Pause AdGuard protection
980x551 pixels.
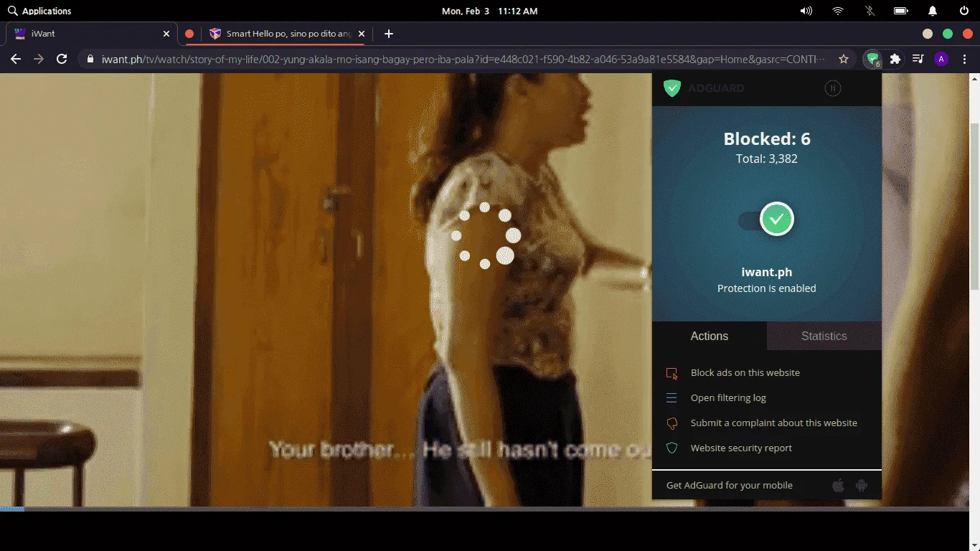(x=832, y=88)
